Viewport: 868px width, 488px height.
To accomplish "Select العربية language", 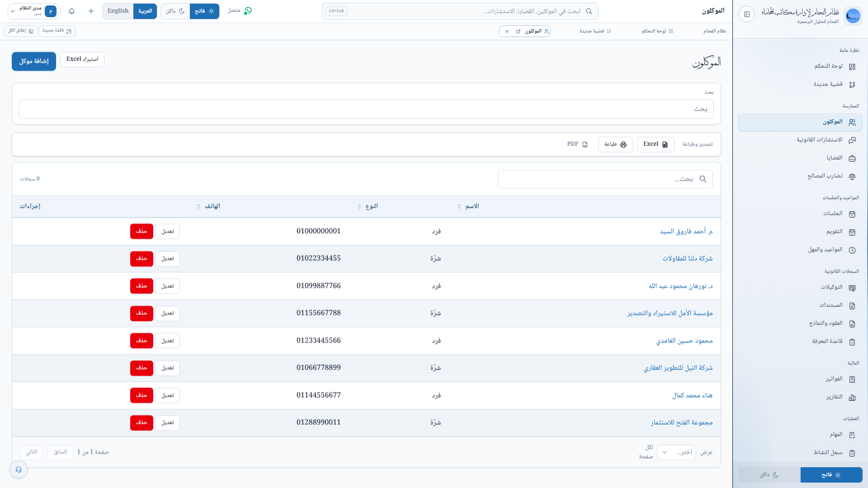I will pyautogui.click(x=145, y=11).
